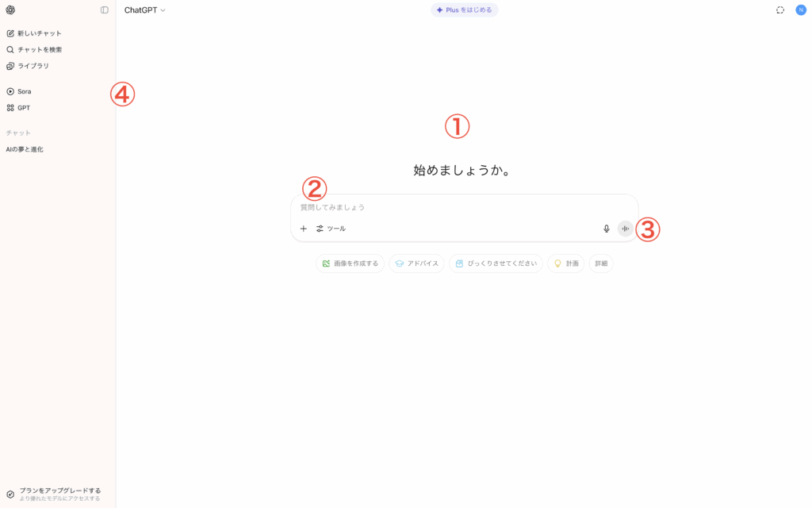Open the ライブラリ library item

coord(33,66)
